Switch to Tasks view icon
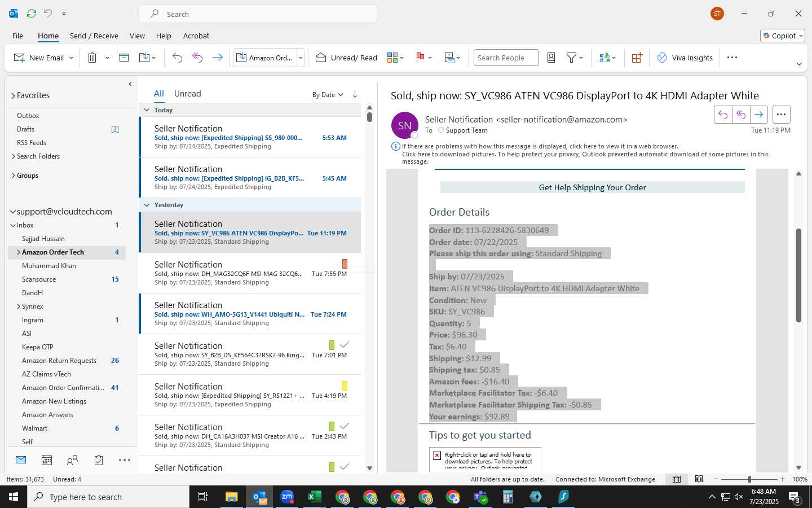The image size is (812, 508). (x=99, y=460)
